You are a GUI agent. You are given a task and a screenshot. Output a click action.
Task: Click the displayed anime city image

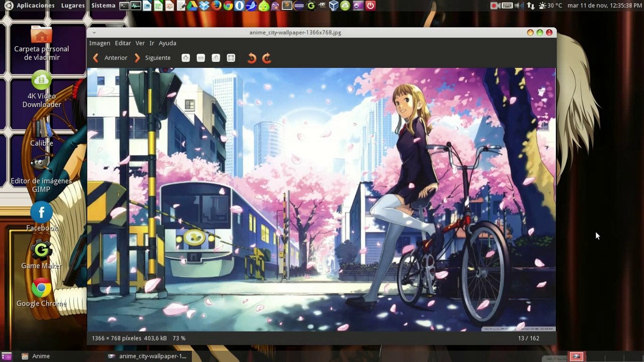(321, 200)
